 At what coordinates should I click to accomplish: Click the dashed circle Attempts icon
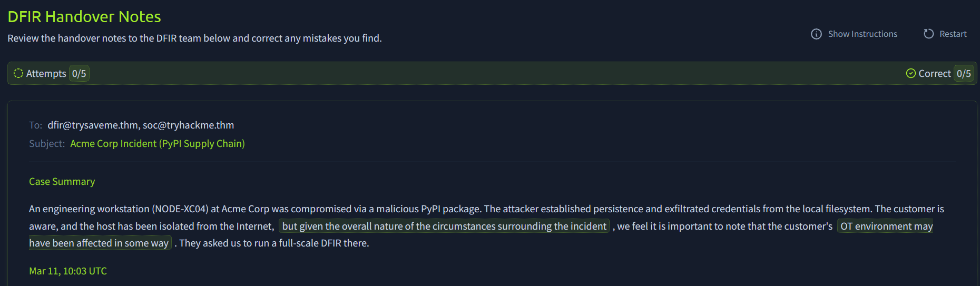pos(18,73)
